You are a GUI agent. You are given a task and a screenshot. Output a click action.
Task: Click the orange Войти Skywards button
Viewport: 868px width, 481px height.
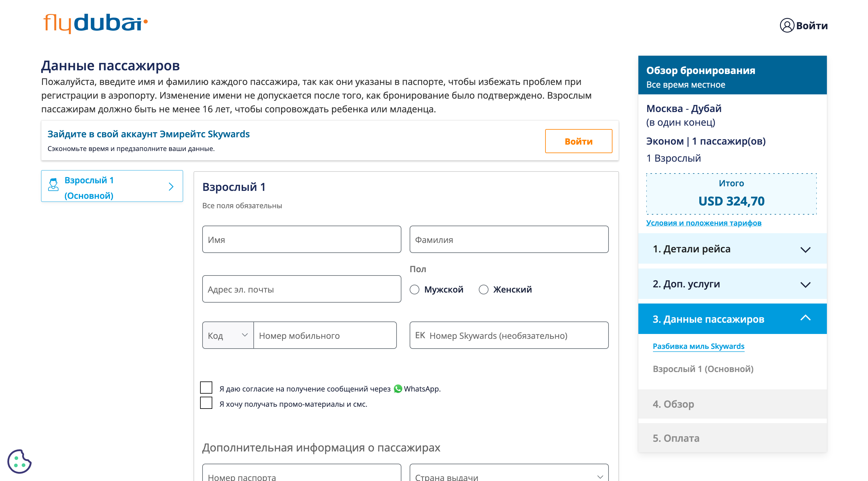(x=579, y=141)
